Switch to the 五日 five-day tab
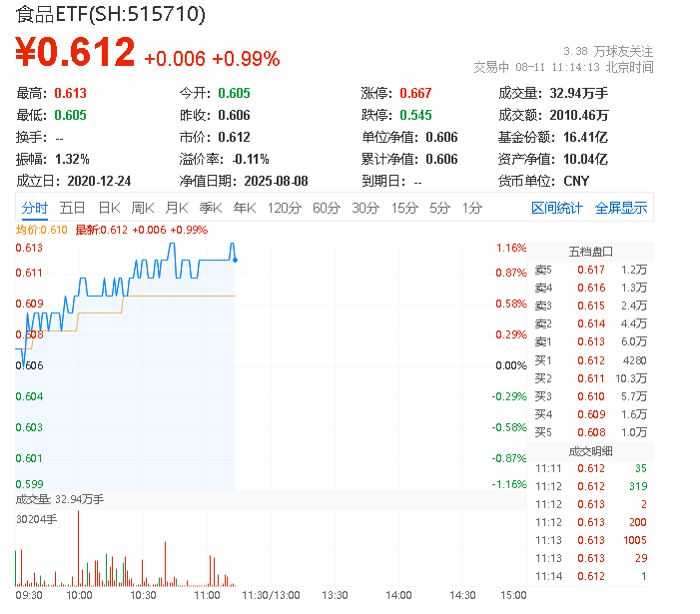The height and width of the screenshot is (614, 700). tap(72, 208)
